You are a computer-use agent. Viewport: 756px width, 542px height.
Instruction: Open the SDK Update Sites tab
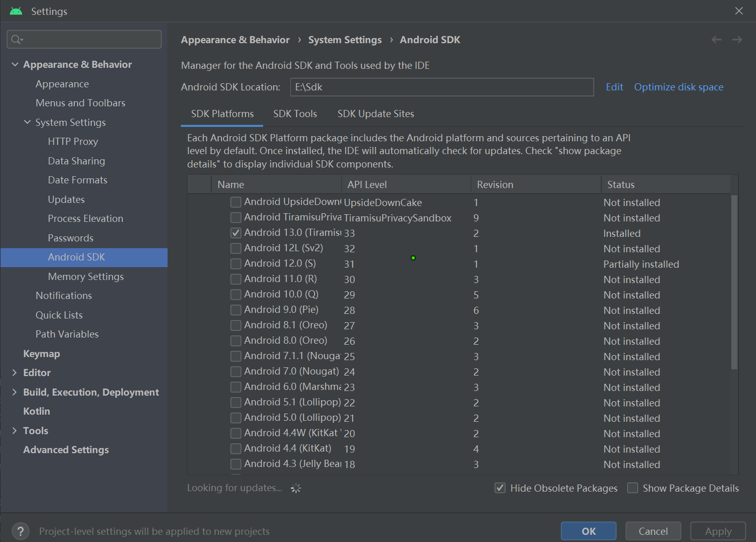click(376, 114)
